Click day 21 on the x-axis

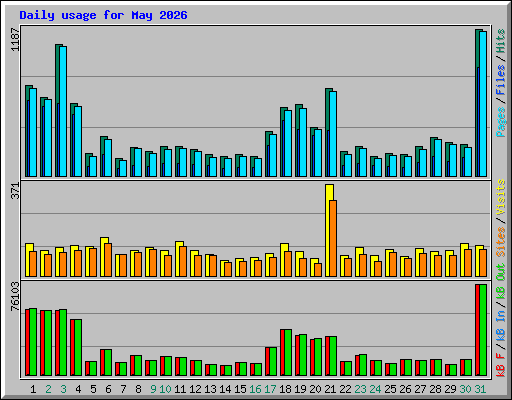pyautogui.click(x=330, y=389)
